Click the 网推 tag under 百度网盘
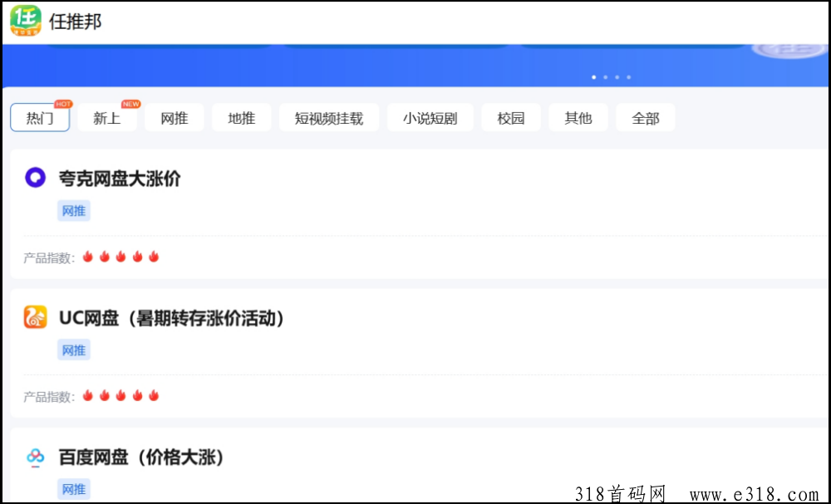This screenshot has width=831, height=504. coord(74,489)
